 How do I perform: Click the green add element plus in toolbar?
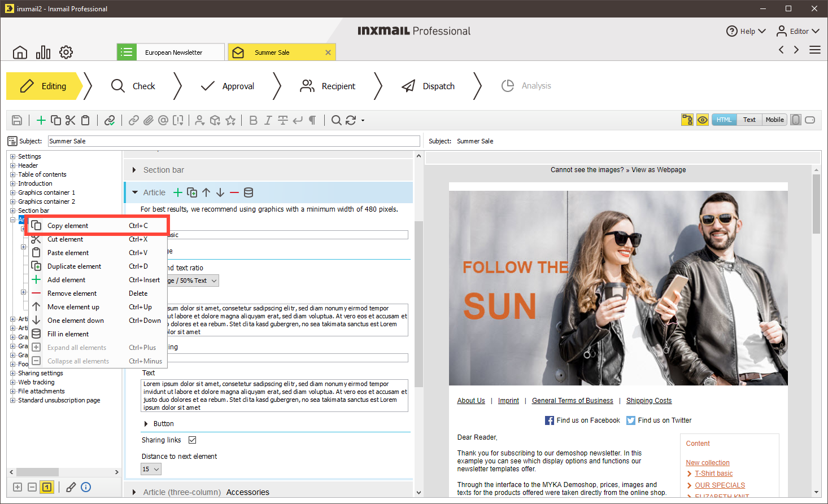41,120
